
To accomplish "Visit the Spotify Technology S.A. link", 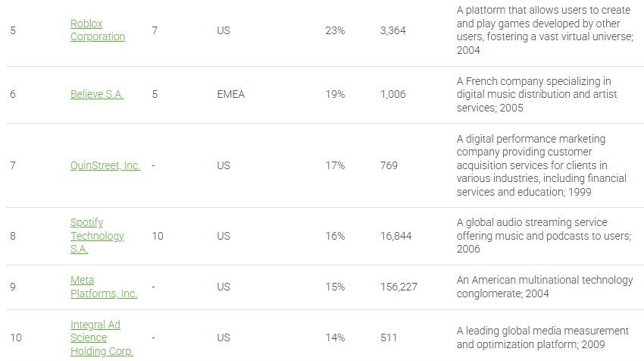I will click(x=97, y=236).
